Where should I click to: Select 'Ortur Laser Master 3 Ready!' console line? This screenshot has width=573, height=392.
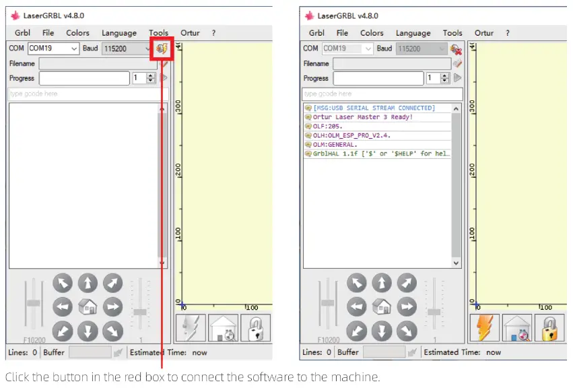click(x=378, y=117)
